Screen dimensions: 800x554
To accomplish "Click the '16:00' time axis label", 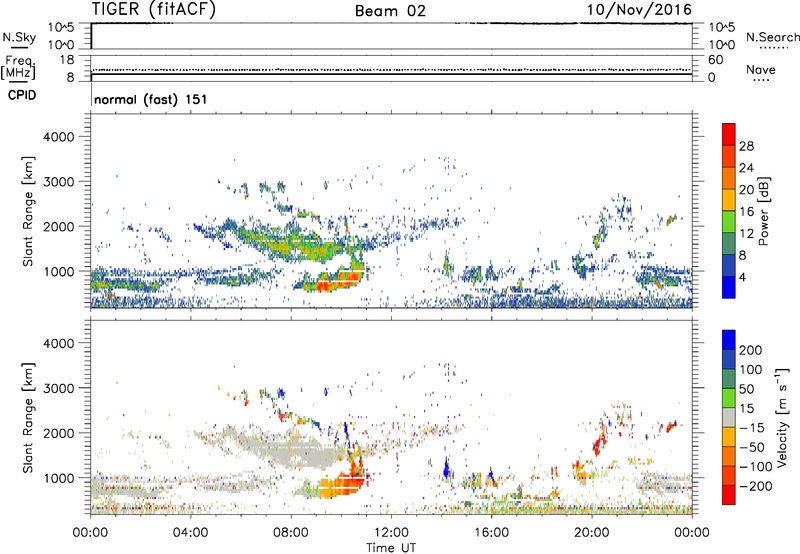I will click(x=491, y=533).
